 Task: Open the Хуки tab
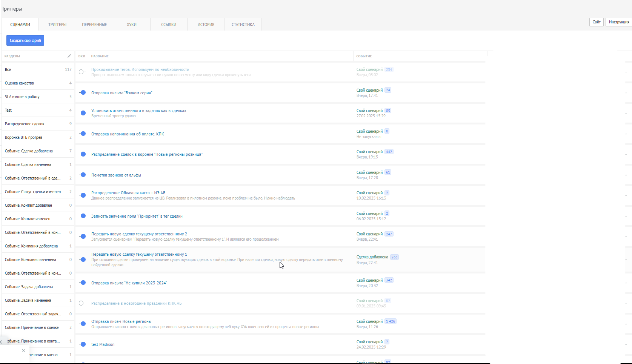pos(132,25)
